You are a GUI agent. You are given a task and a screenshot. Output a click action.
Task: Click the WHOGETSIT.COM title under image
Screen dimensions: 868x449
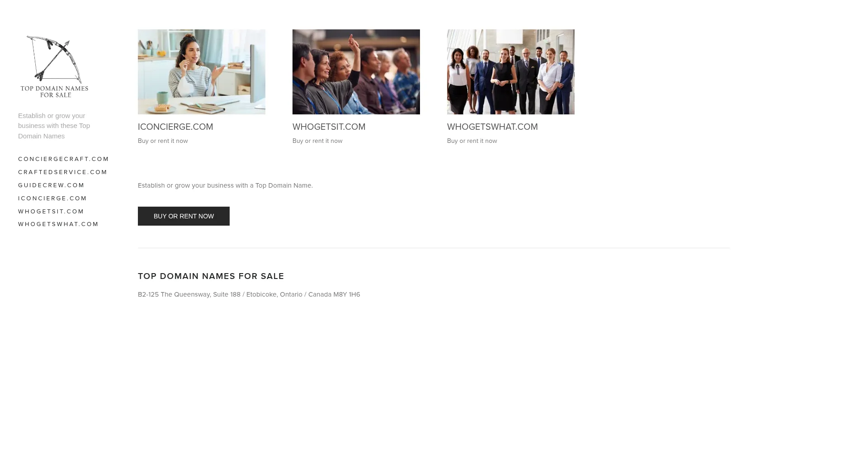[x=329, y=127]
